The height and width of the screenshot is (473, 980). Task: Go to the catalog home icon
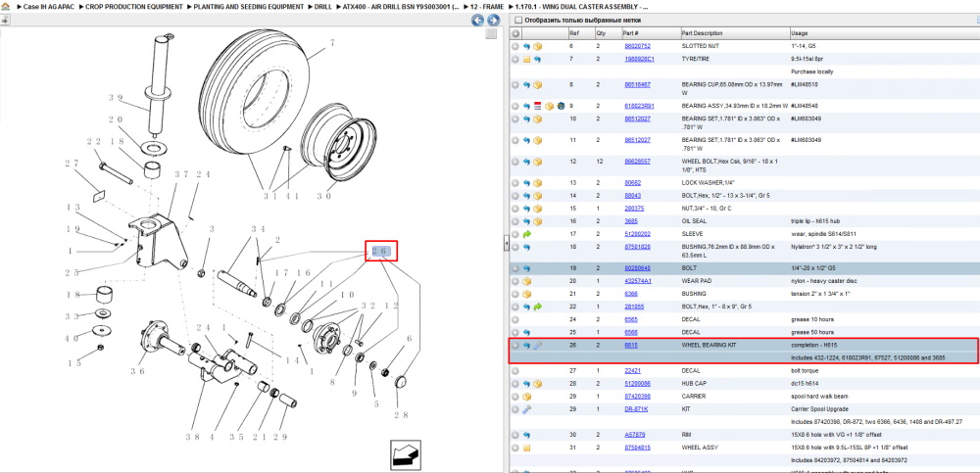(6, 6)
